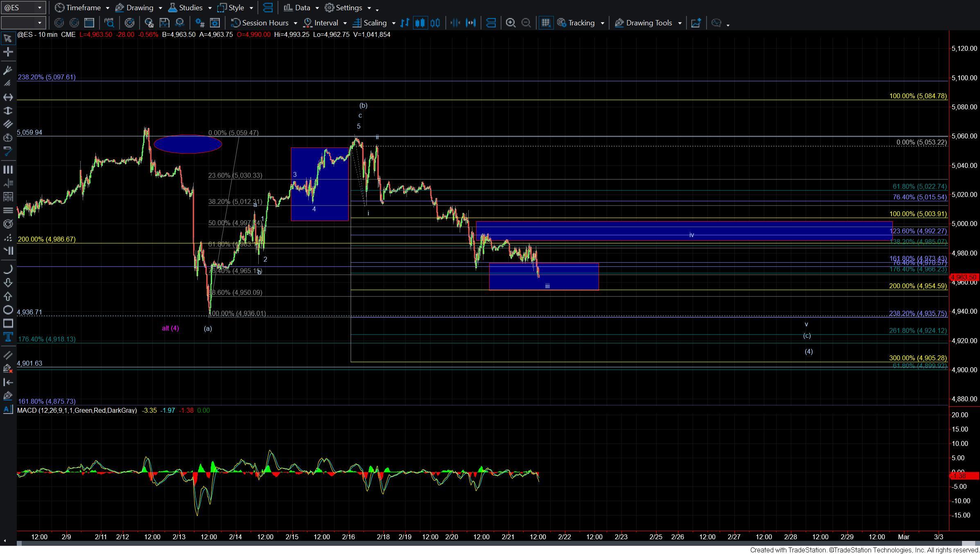Screen dimensions: 980x554
Task: Click the Session Hours button
Action: point(260,23)
